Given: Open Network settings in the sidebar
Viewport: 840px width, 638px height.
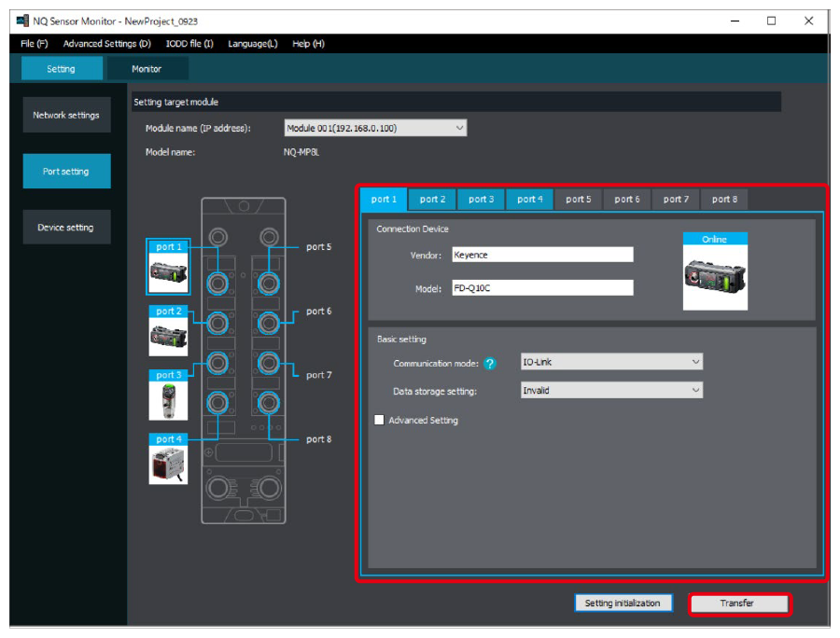Looking at the screenshot, I should [x=66, y=116].
